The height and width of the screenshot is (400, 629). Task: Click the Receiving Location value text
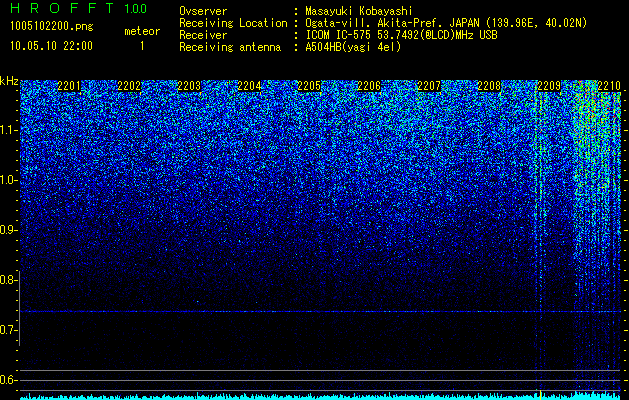446,23
